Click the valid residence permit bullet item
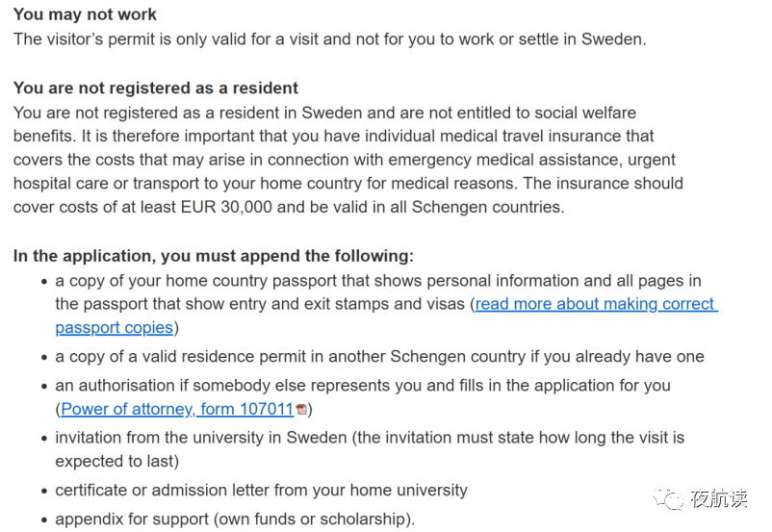This screenshot has height=532, width=772. pyautogui.click(x=379, y=357)
